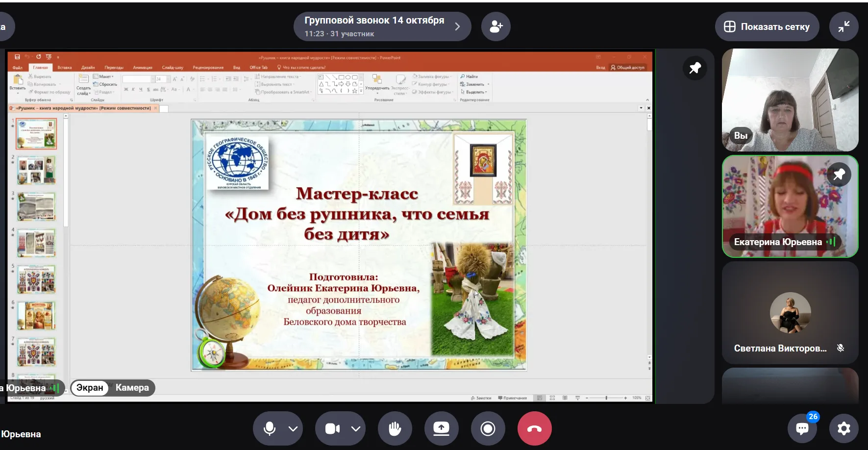Open PowerPoint 'Файл' menu

18,68
